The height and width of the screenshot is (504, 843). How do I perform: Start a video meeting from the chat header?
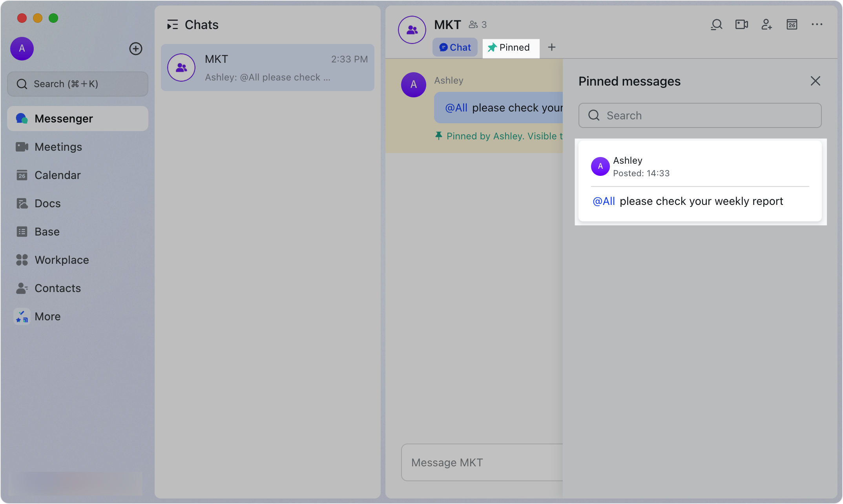pos(741,24)
